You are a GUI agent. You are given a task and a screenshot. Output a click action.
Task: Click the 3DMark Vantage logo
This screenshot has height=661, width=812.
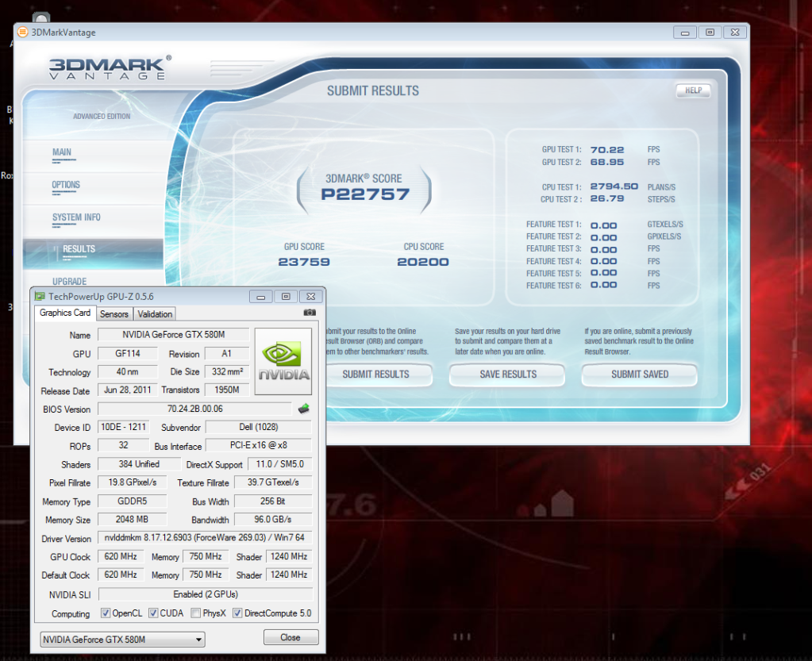107,68
